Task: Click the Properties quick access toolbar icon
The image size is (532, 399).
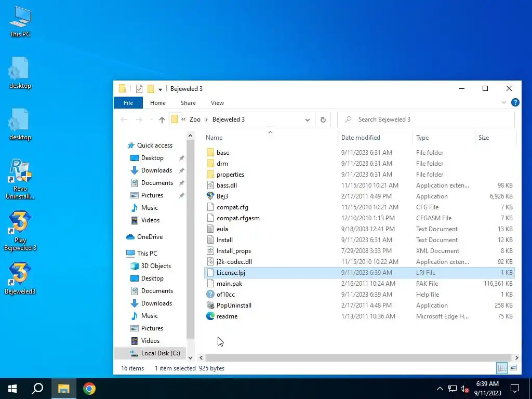Action: [x=139, y=89]
